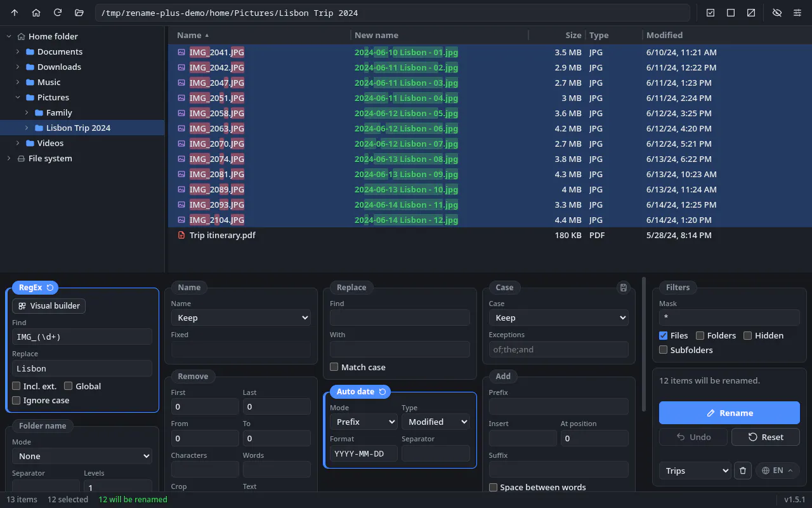Reset the RegEx panel icon
812x508 pixels.
click(x=50, y=288)
